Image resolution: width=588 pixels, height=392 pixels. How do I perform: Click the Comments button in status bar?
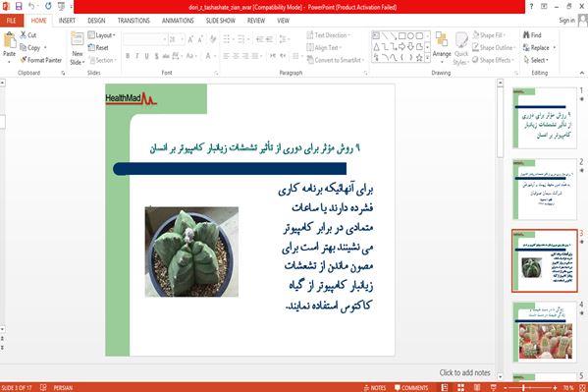tap(411, 387)
